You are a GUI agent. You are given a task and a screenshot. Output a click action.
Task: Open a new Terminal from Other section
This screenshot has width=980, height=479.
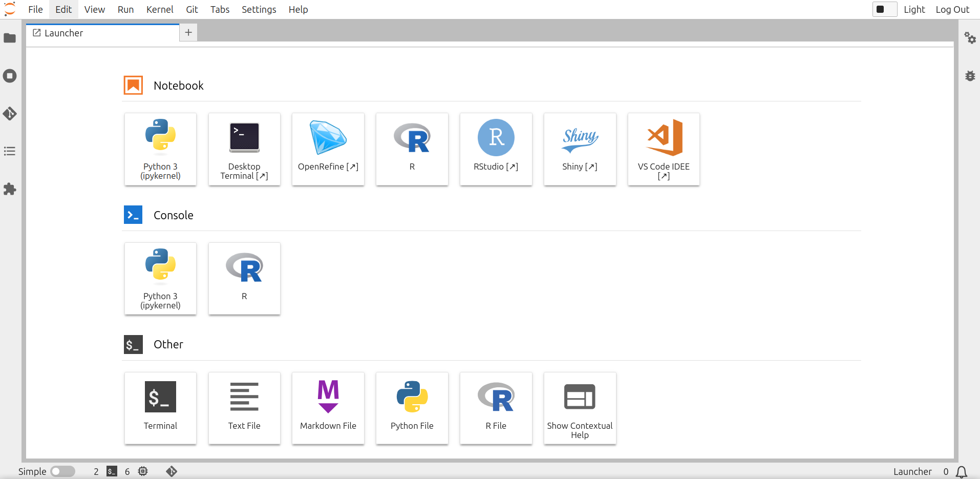point(160,408)
